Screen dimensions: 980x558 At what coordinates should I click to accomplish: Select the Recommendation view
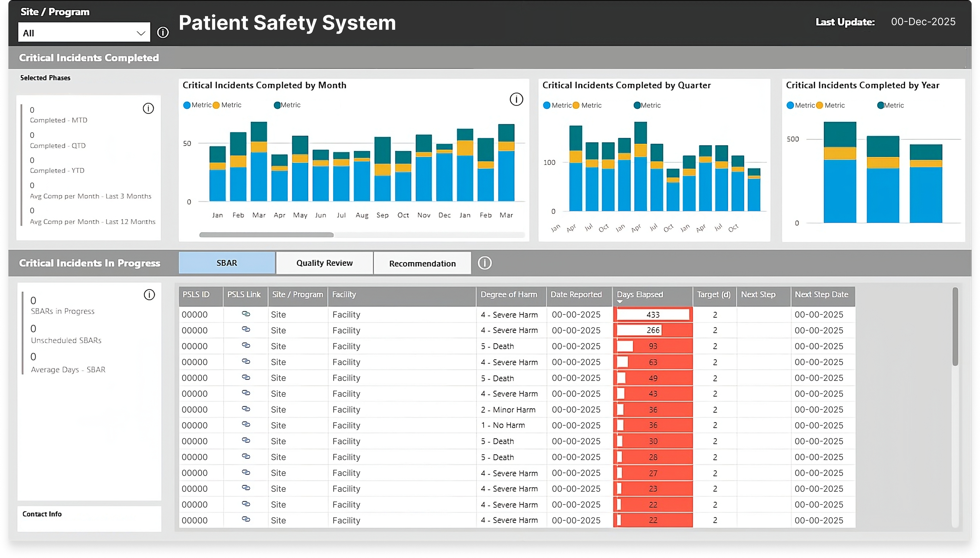click(x=422, y=263)
